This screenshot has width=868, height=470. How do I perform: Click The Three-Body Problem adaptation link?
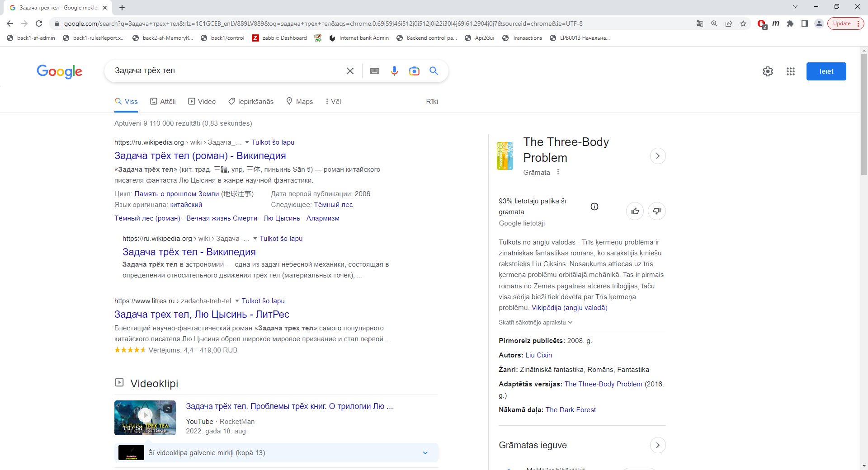click(603, 384)
